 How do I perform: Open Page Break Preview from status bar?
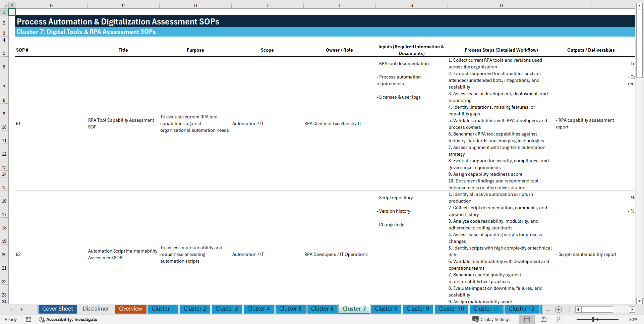(x=560, y=319)
